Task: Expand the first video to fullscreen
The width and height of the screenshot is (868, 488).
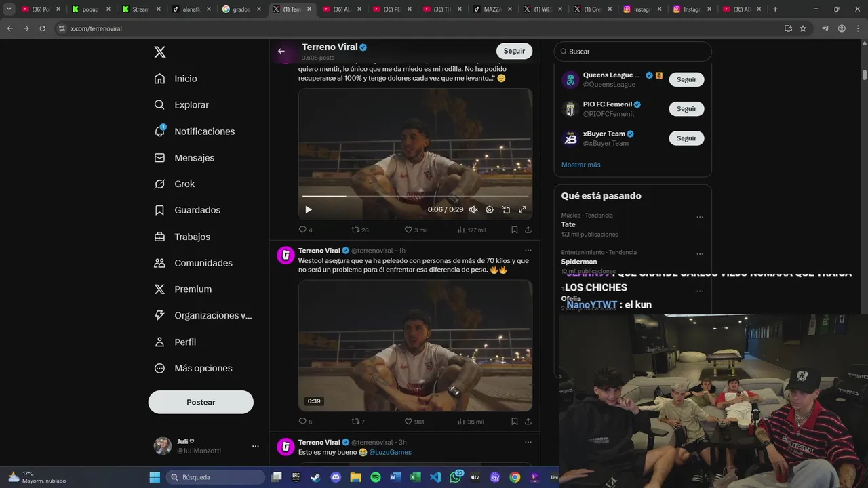Action: point(522,210)
